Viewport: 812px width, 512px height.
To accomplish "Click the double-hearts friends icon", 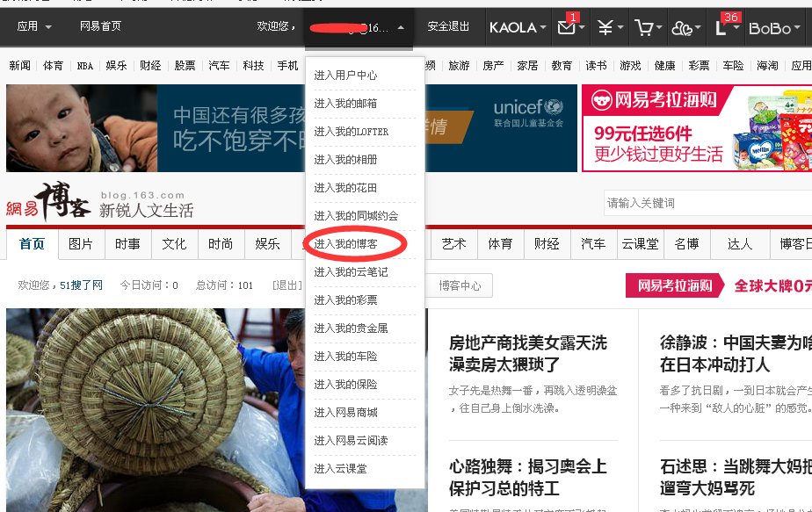I will click(x=683, y=29).
